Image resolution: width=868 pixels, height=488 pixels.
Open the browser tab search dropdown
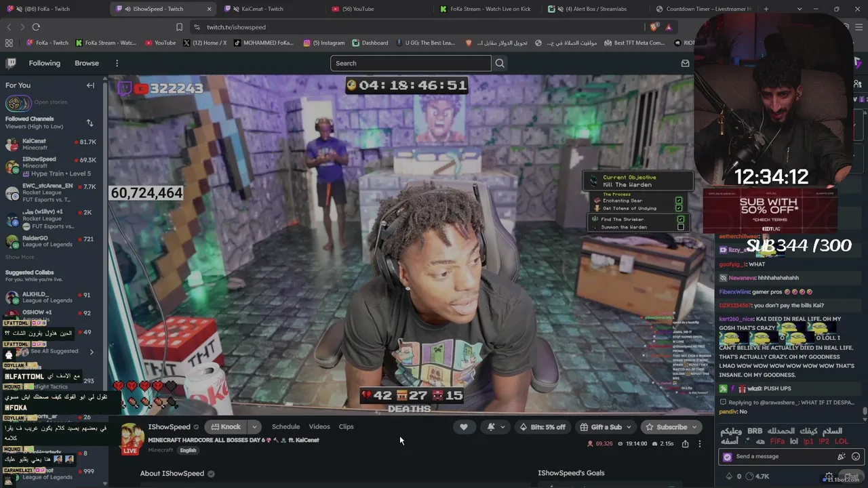tap(800, 9)
